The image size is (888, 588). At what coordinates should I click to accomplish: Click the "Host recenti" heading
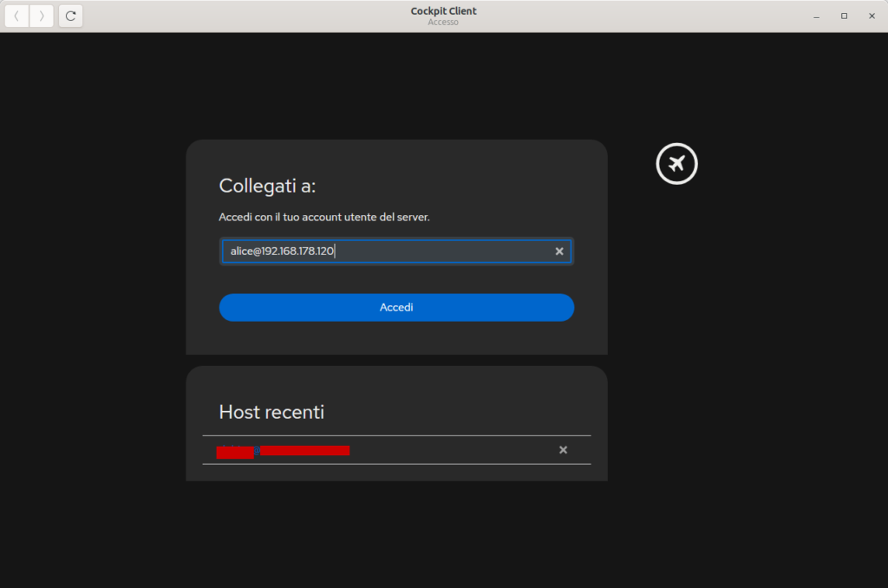pos(271,412)
